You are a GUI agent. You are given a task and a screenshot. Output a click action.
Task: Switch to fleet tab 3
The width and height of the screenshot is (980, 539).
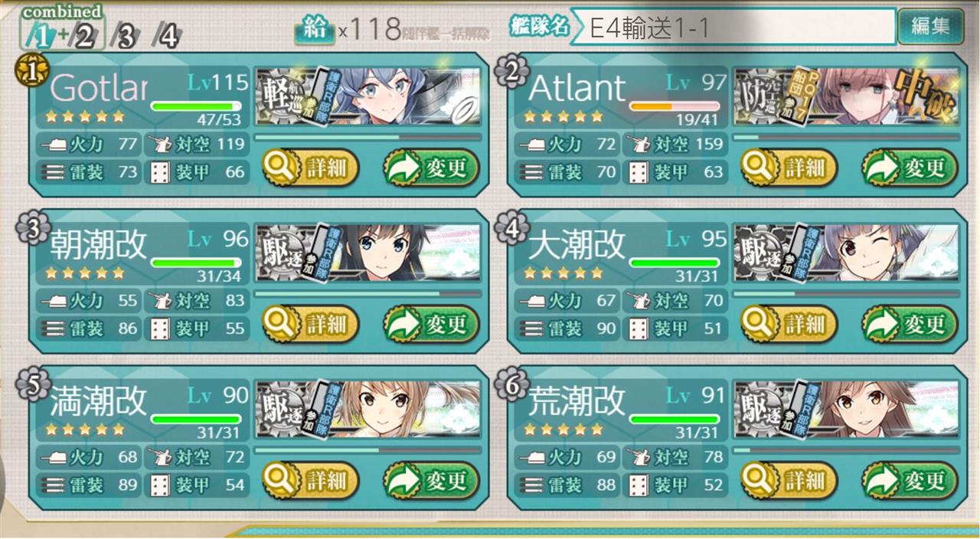(124, 36)
